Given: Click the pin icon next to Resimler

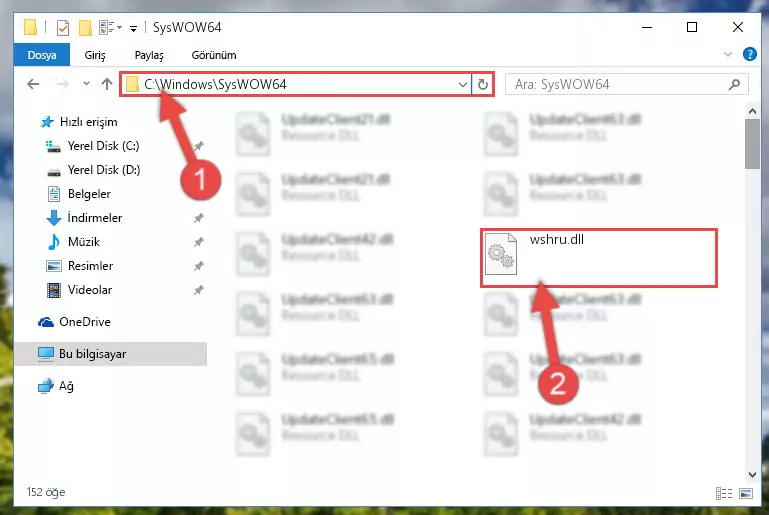Looking at the screenshot, I should tap(199, 266).
